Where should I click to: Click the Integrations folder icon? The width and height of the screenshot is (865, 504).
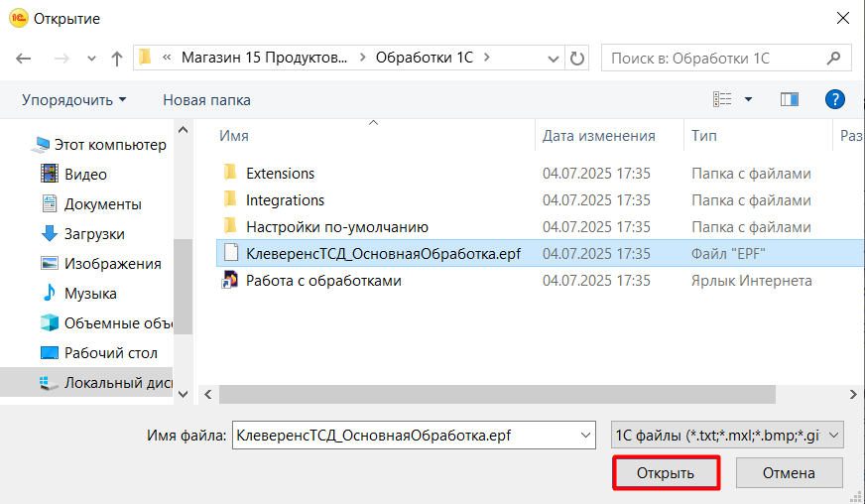pyautogui.click(x=230, y=199)
